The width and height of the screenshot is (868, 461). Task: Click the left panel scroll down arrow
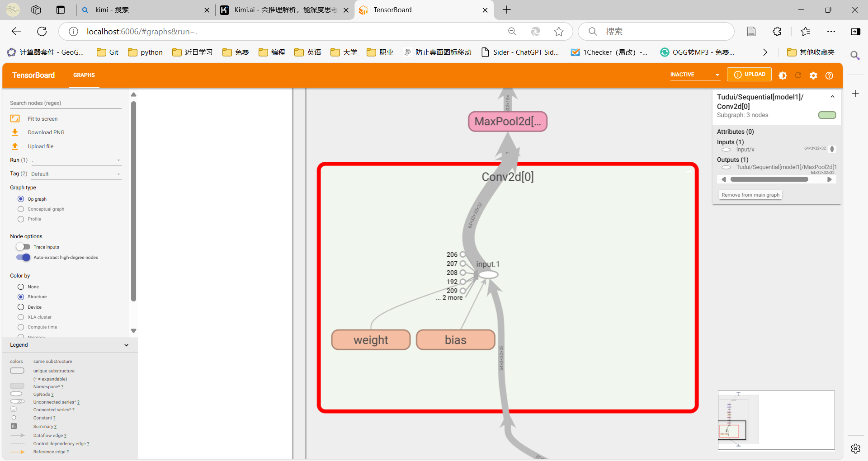point(133,331)
